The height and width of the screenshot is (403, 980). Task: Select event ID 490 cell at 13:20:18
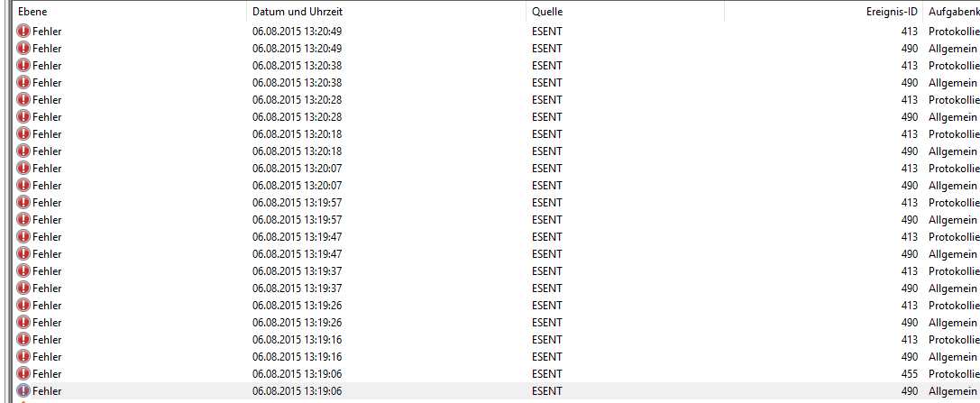[910, 151]
